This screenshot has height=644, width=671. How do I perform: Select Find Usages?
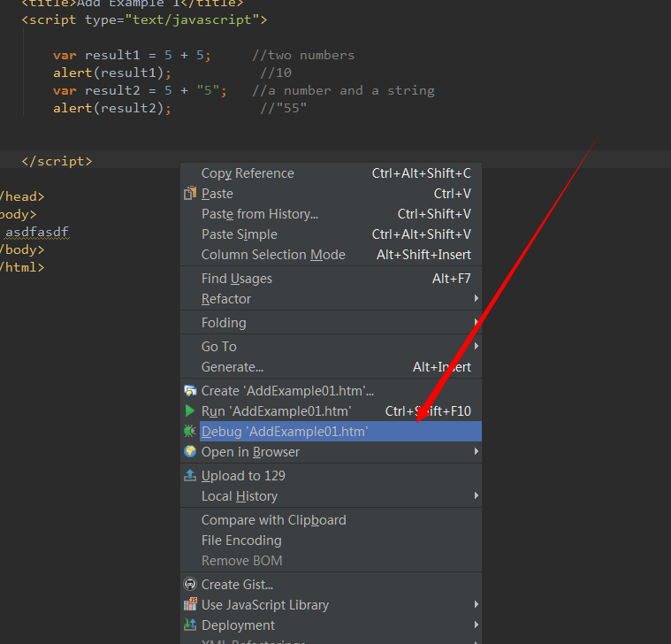pos(332,279)
